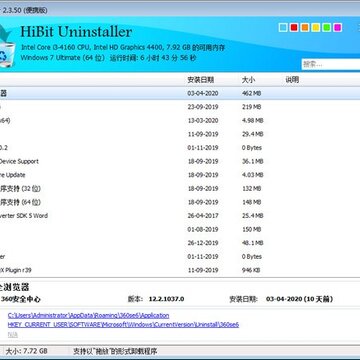Sort by the 大小 column header
This screenshot has width=360, height=360.
click(248, 80)
